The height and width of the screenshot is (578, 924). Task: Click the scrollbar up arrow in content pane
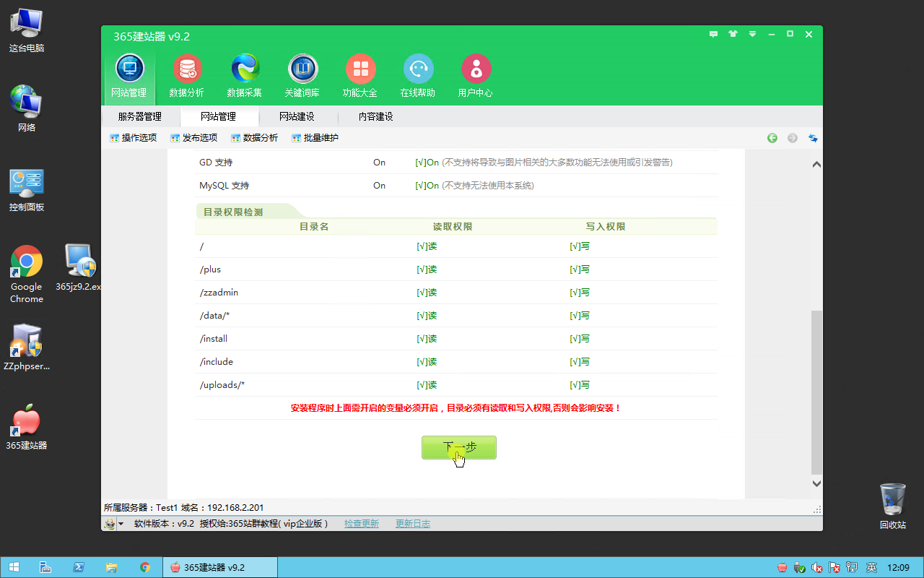click(x=817, y=165)
